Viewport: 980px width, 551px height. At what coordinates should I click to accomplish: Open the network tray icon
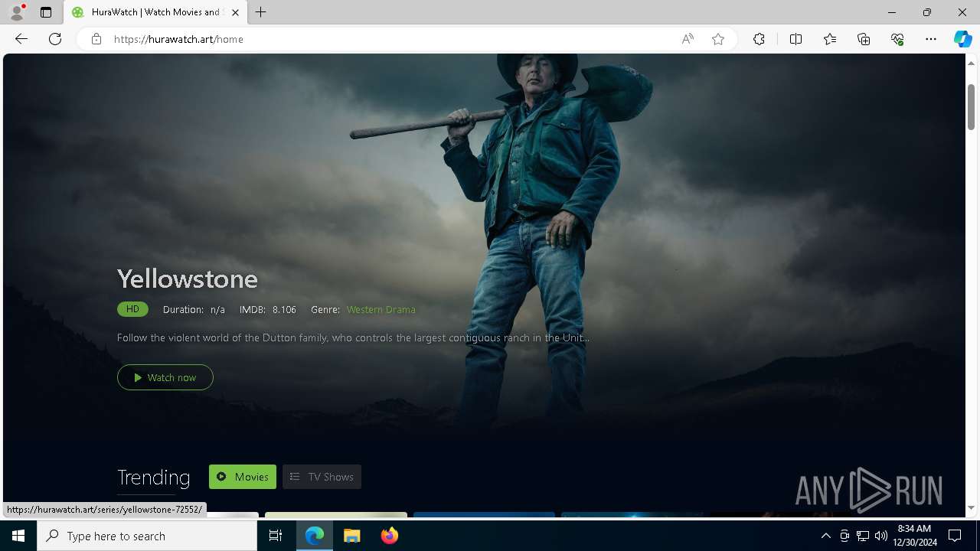(863, 536)
